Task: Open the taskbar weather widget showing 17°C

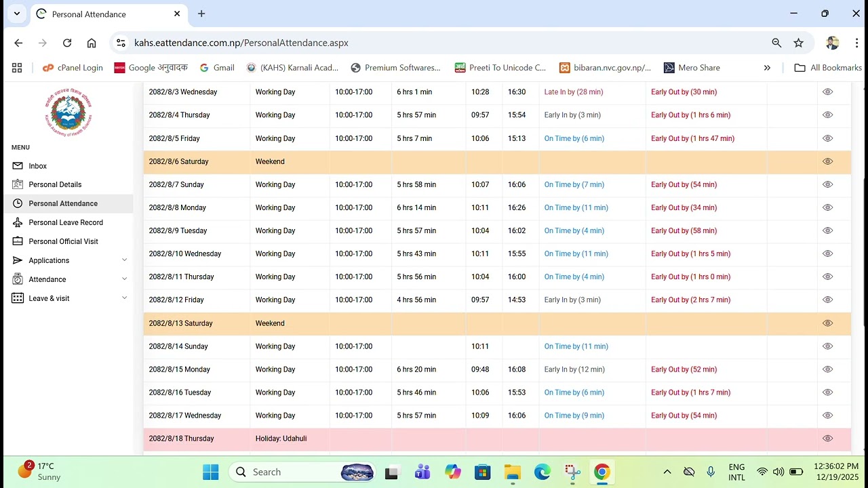Action: coord(39,472)
